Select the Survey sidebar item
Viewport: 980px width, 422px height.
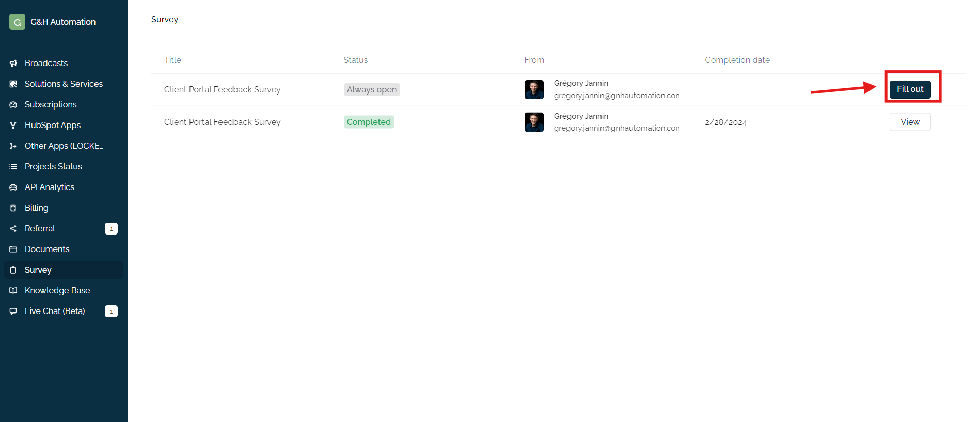coord(38,270)
